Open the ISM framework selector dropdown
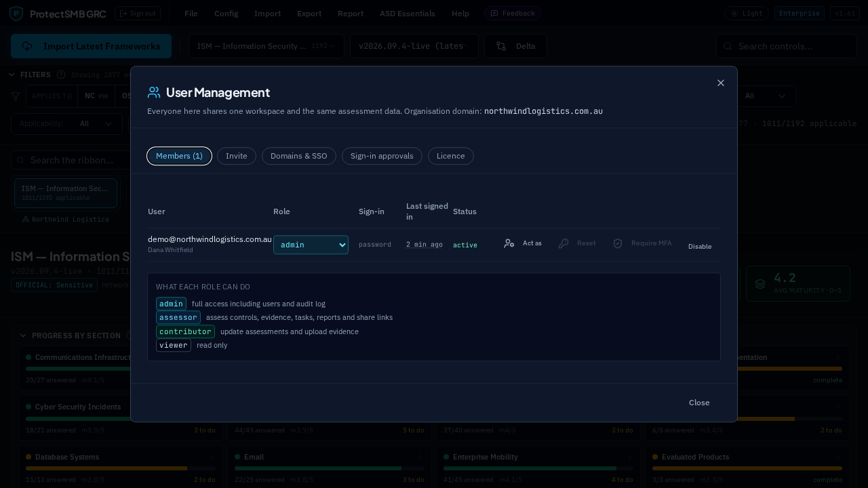 (266, 46)
